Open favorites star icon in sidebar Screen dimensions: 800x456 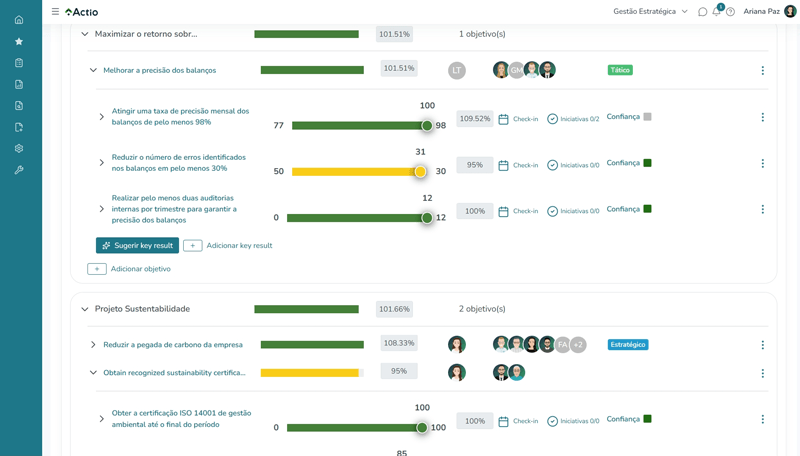(x=19, y=41)
